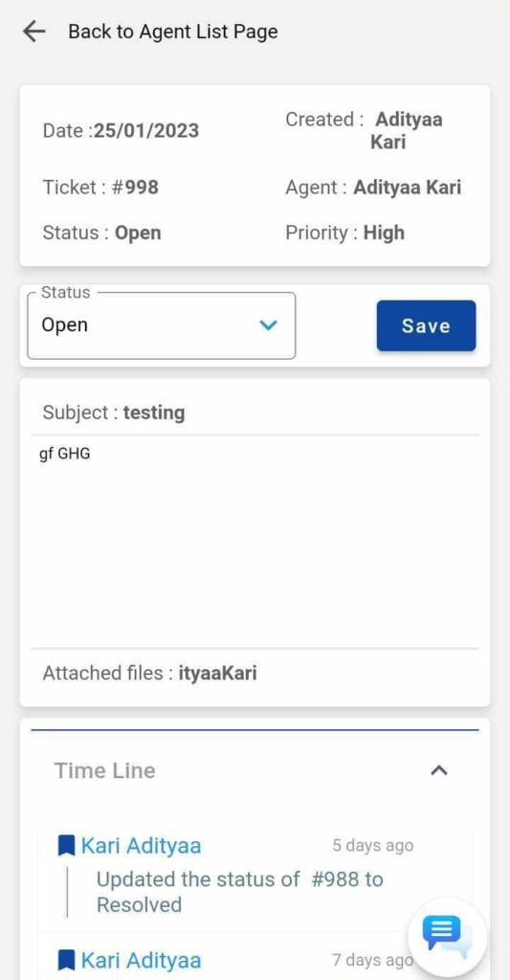
Task: Select the timeline update mentioning #988 Resolved
Action: (240, 892)
